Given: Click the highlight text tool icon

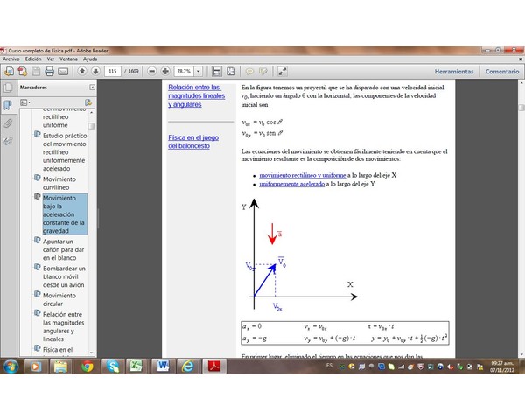Looking at the screenshot, I should tap(263, 72).
